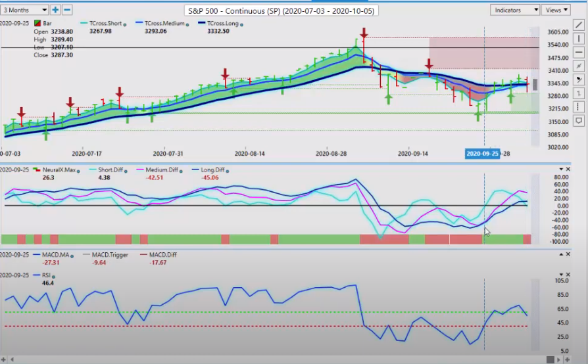Screen dimensions: 588x364
Task: Click the horizontal scrollbar thumb at bottom
Action: click(x=550, y=359)
